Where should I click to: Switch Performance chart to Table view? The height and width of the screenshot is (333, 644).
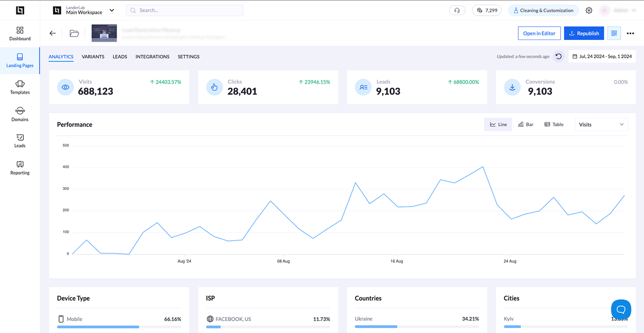click(x=553, y=124)
